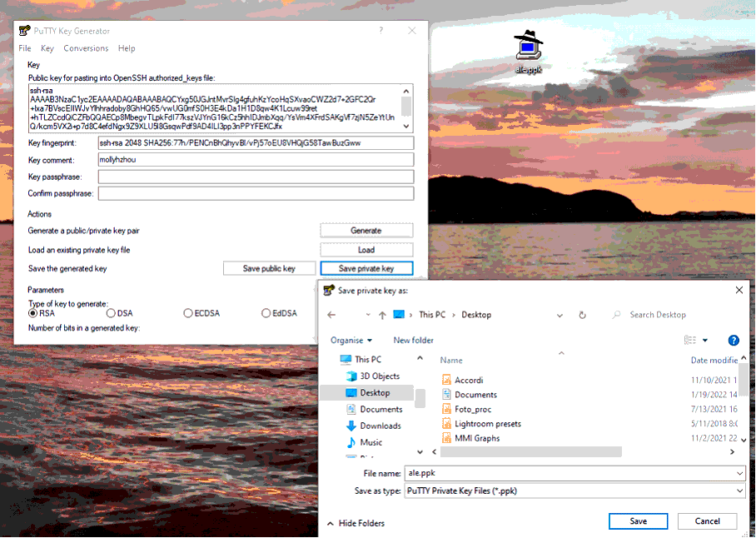Click Save public key button

(x=269, y=268)
